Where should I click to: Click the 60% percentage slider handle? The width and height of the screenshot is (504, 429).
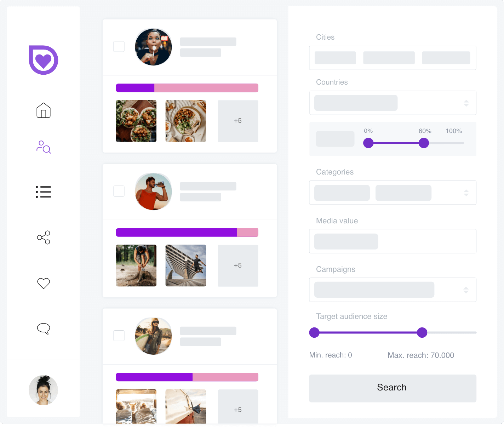coord(424,143)
